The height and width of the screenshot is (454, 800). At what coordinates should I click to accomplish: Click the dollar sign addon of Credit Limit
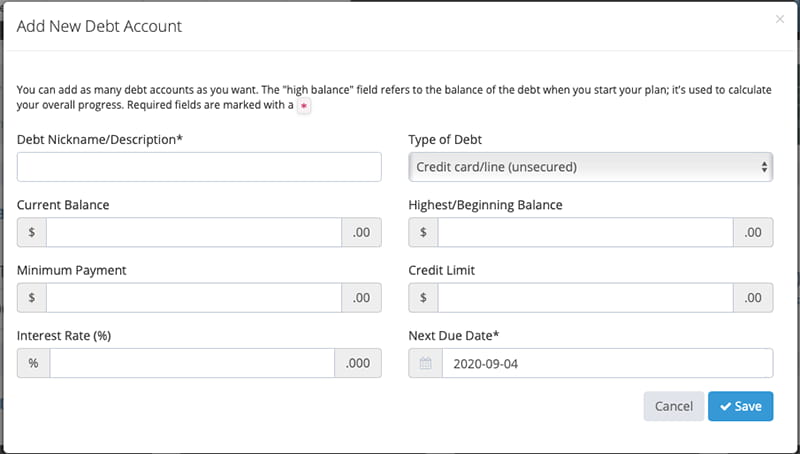423,297
